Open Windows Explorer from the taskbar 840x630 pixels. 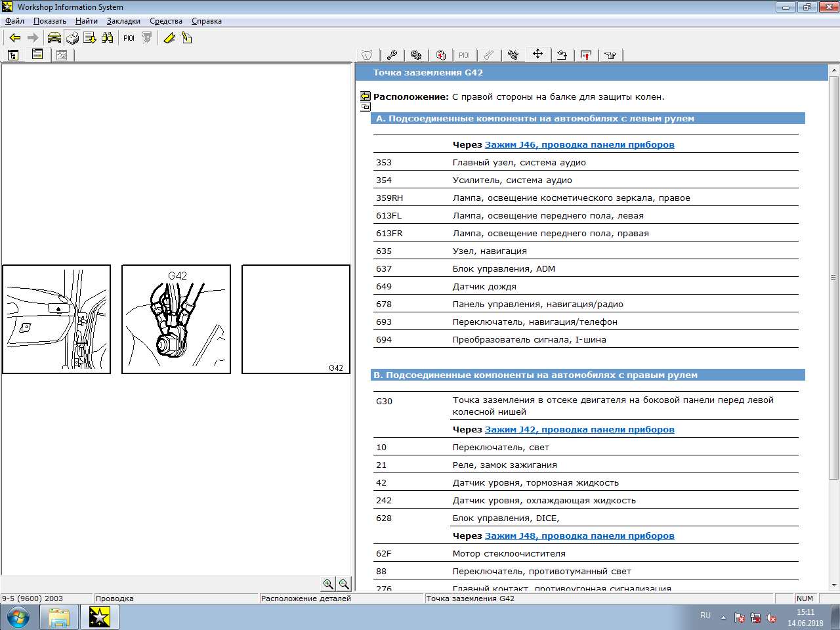(x=59, y=617)
